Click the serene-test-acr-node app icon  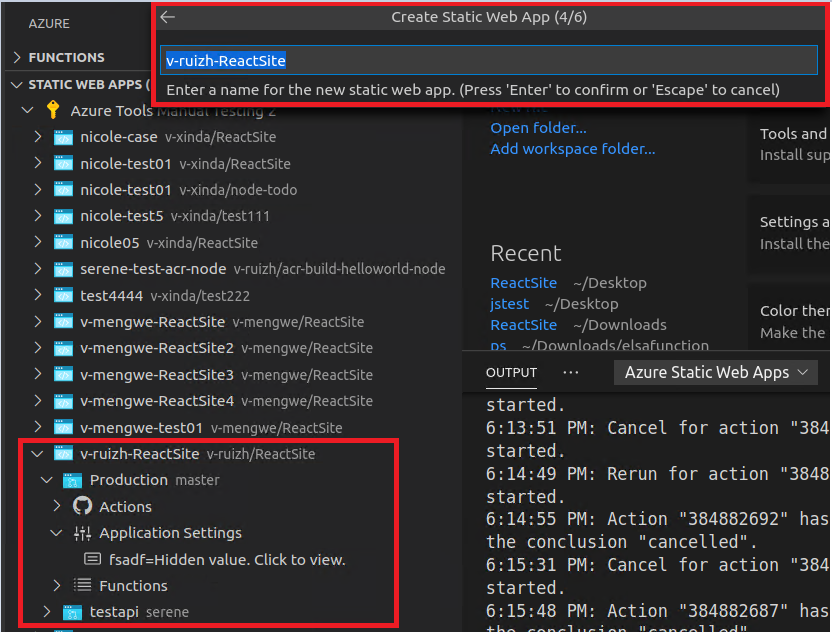(63, 269)
